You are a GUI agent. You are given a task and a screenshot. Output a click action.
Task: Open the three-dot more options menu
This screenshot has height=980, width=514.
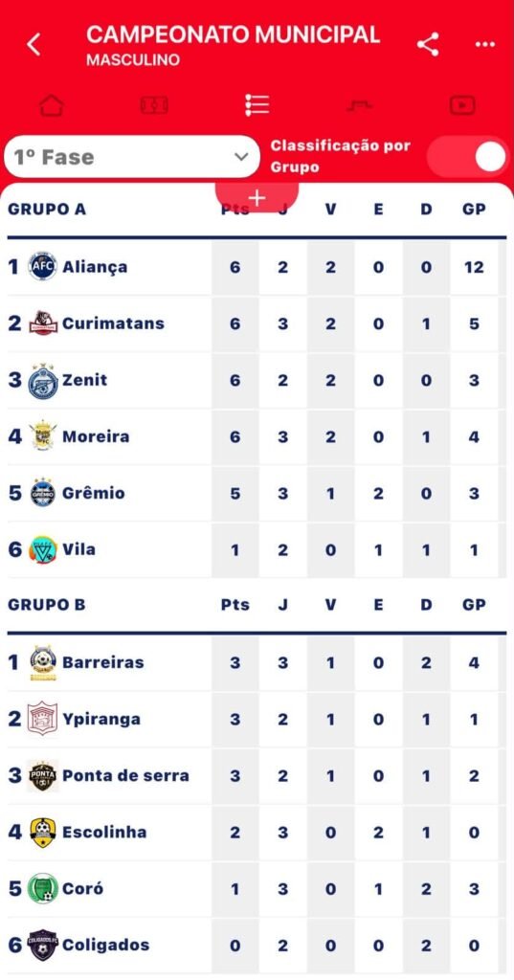(484, 44)
